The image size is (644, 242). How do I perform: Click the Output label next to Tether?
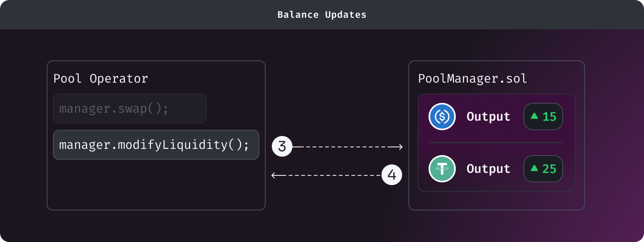click(x=488, y=169)
